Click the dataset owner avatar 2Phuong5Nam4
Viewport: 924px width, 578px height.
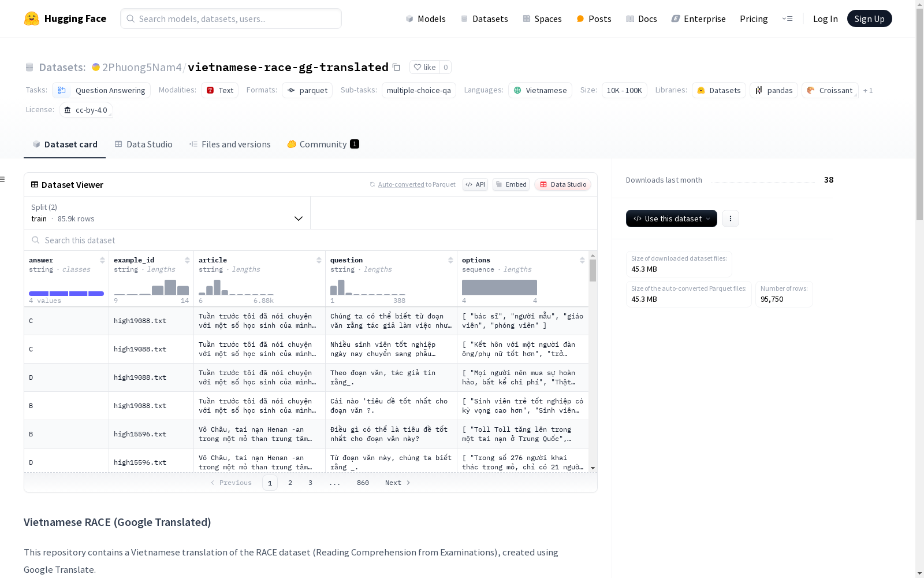tap(96, 67)
